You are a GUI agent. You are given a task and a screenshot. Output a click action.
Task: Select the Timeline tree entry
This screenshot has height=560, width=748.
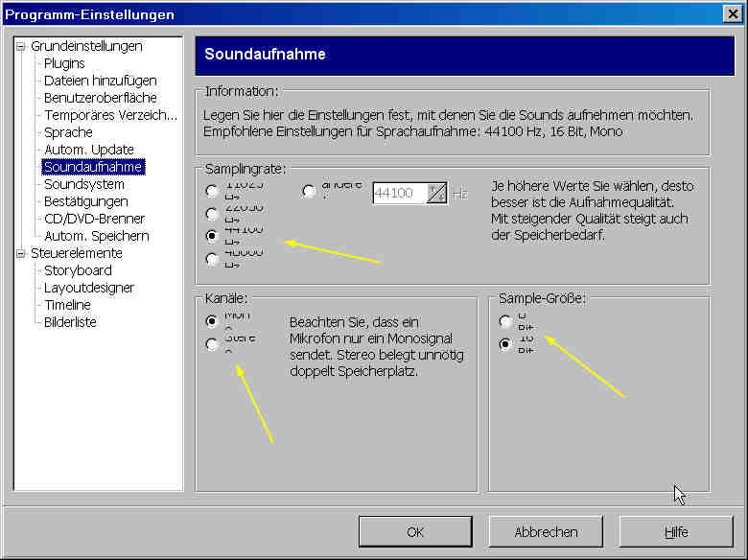click(67, 305)
